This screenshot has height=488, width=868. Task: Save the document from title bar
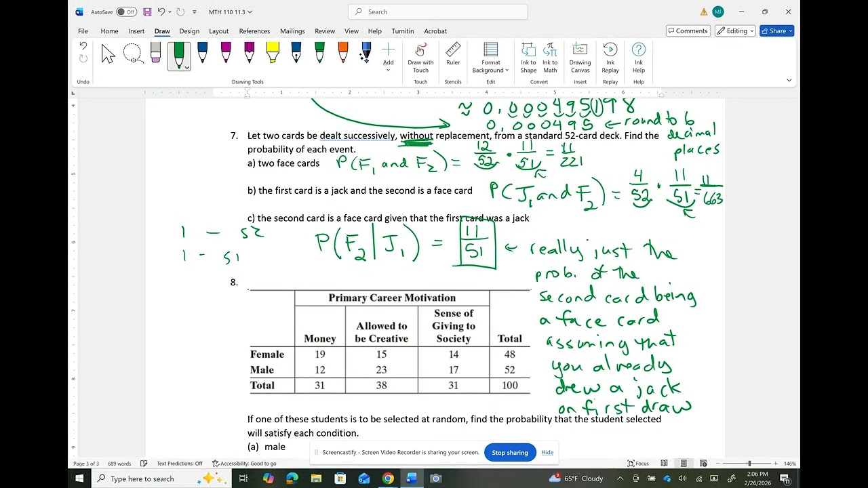[x=147, y=12]
